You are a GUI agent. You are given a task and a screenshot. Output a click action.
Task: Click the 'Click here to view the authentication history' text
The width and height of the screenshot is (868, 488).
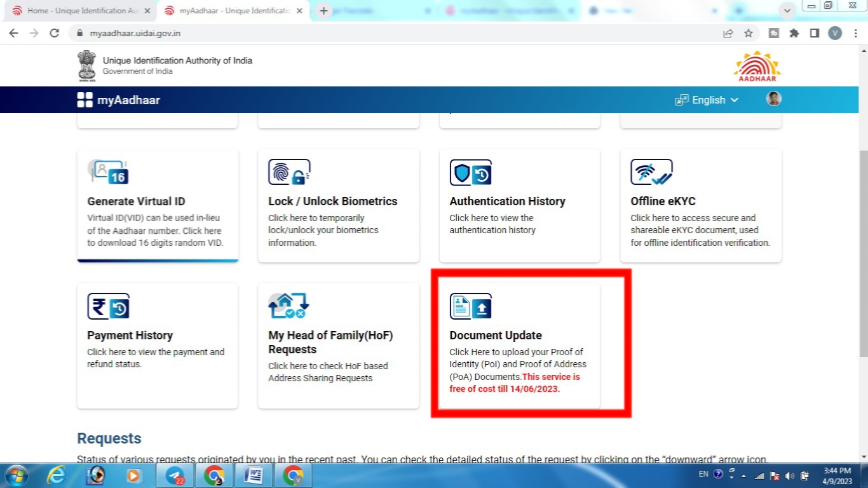click(x=492, y=224)
